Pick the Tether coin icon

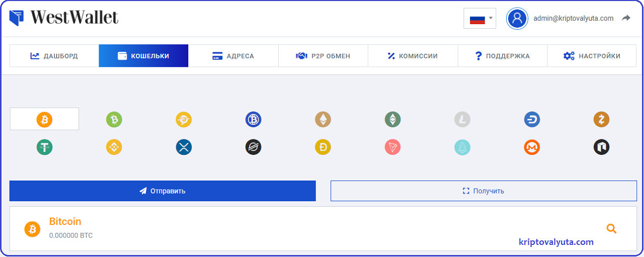(x=44, y=147)
